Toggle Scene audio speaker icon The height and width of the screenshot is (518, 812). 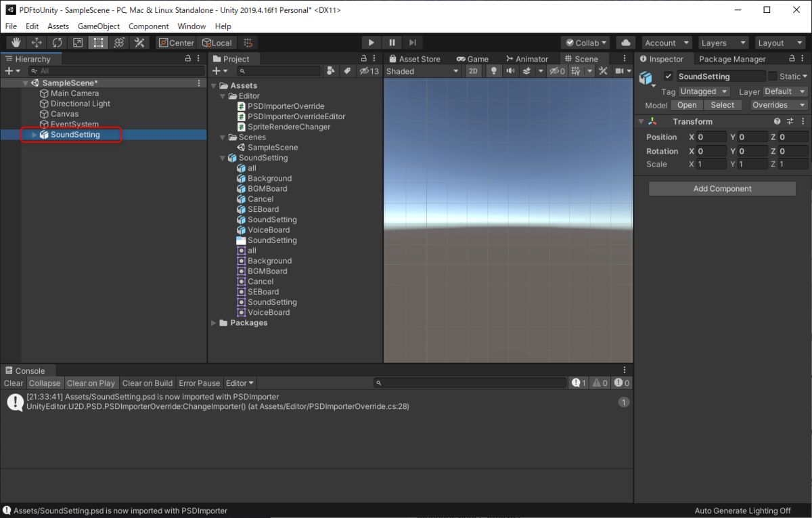510,71
